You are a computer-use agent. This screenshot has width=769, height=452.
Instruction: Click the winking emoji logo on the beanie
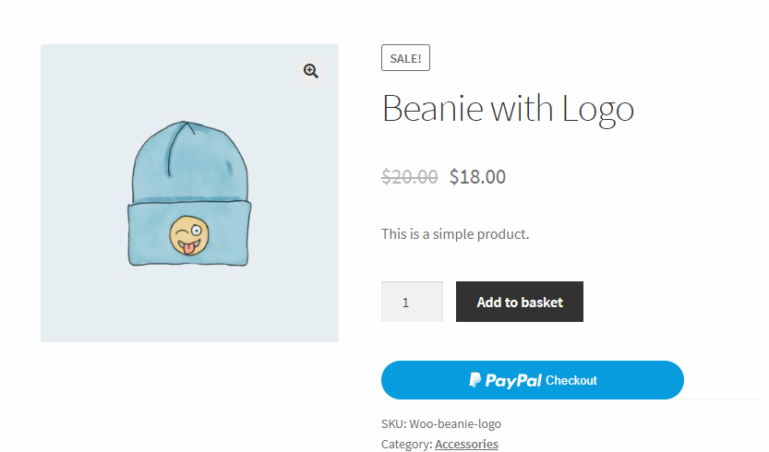pyautogui.click(x=184, y=233)
